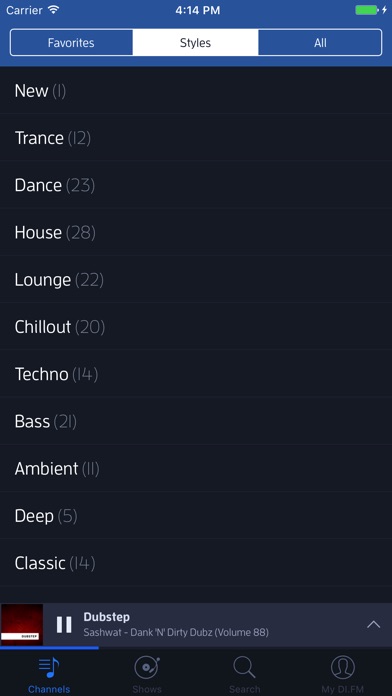Viewport: 392px width, 696px height.
Task: Open the Trance style list
Action: click(x=196, y=138)
